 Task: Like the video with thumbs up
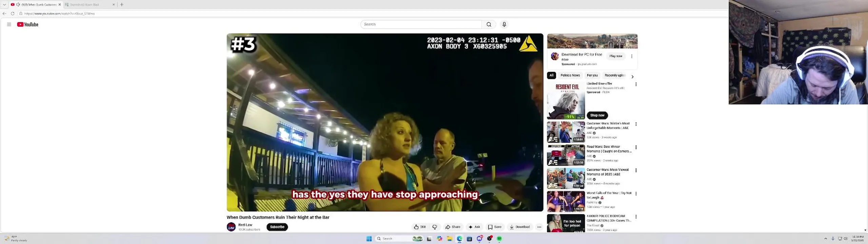[x=420, y=227]
